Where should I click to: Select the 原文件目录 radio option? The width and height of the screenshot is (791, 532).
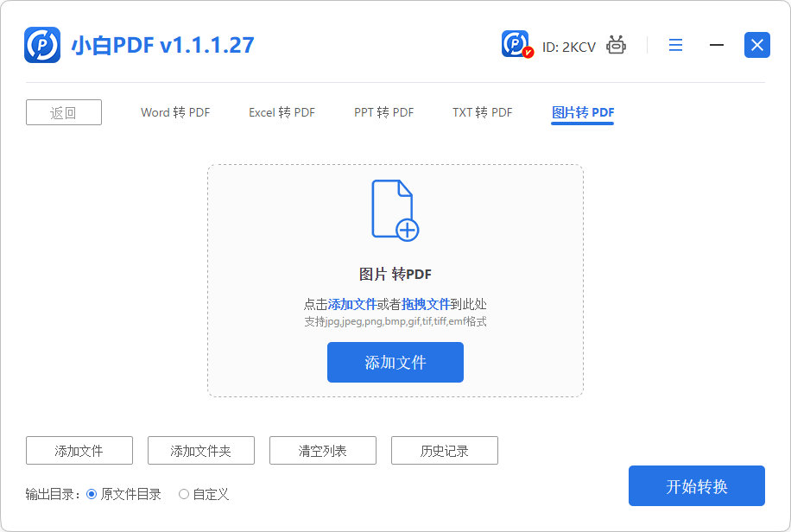pyautogui.click(x=123, y=494)
